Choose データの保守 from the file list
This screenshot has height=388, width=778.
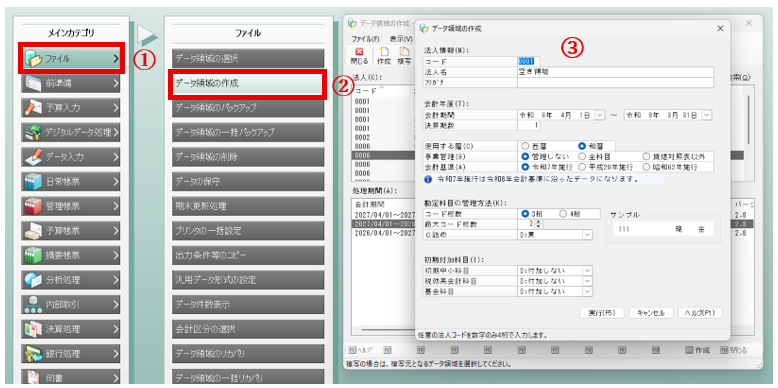[x=248, y=182]
